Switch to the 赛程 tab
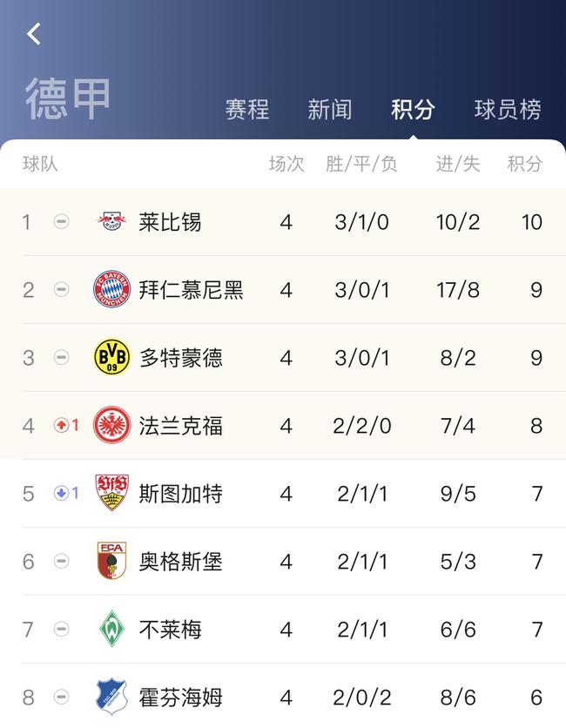Viewport: 566px width, 728px height. coord(247,110)
